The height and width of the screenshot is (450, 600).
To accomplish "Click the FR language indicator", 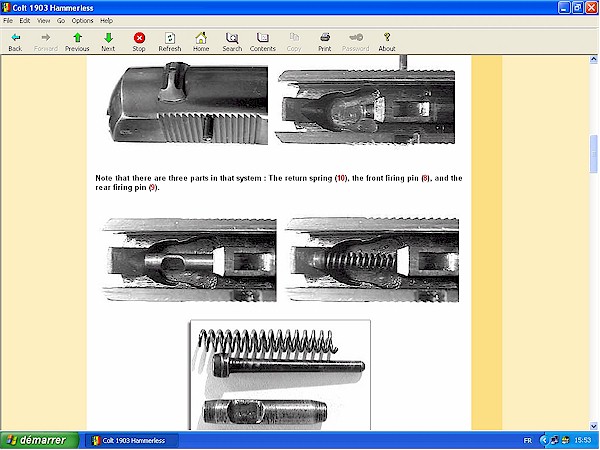I will (527, 440).
